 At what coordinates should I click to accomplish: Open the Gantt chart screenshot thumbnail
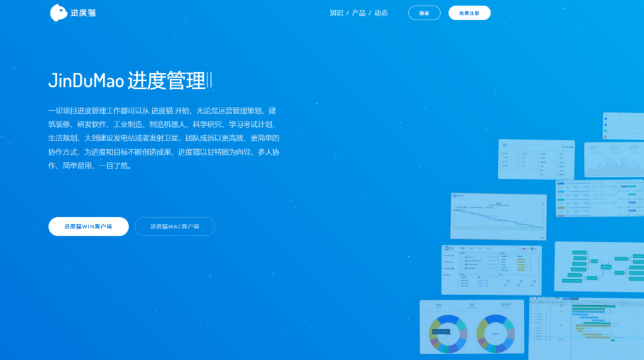click(586, 328)
